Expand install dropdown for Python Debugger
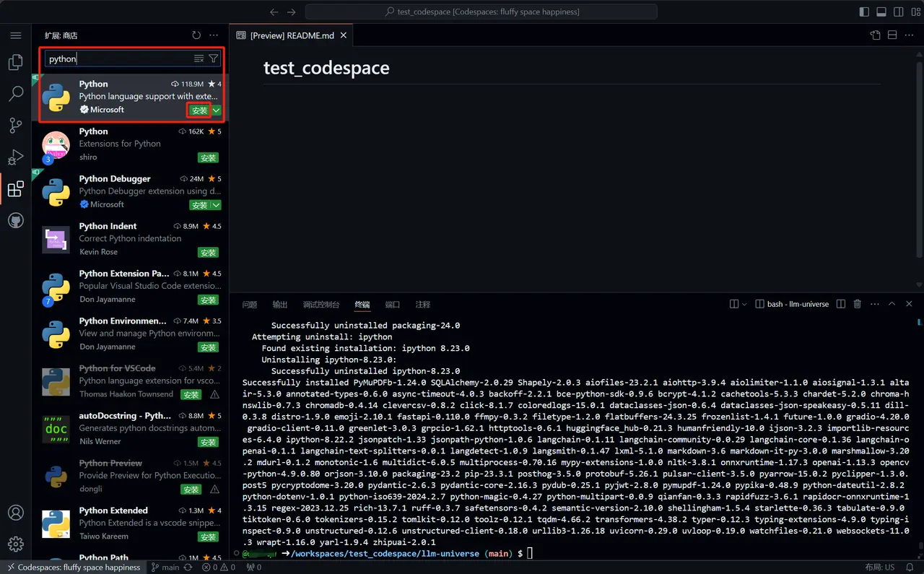Image resolution: width=924 pixels, height=574 pixels. [x=217, y=205]
